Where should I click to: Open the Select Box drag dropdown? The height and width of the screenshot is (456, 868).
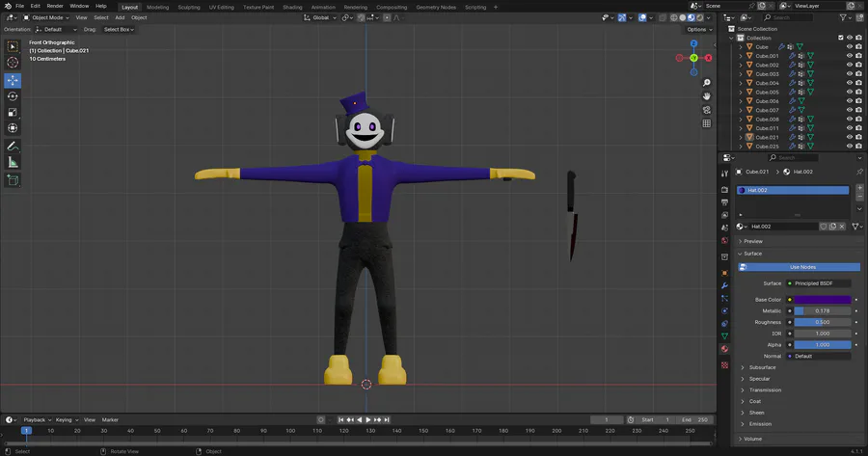tap(119, 29)
